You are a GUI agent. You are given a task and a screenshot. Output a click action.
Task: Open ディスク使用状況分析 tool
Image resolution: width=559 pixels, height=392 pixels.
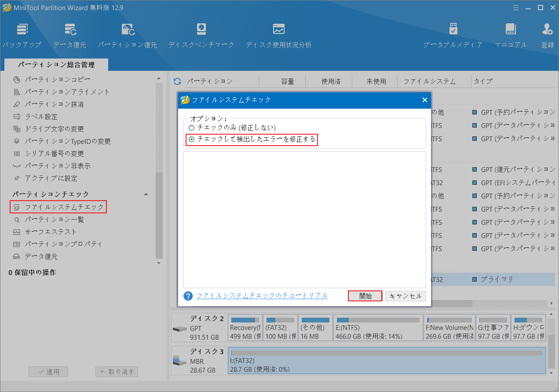278,35
